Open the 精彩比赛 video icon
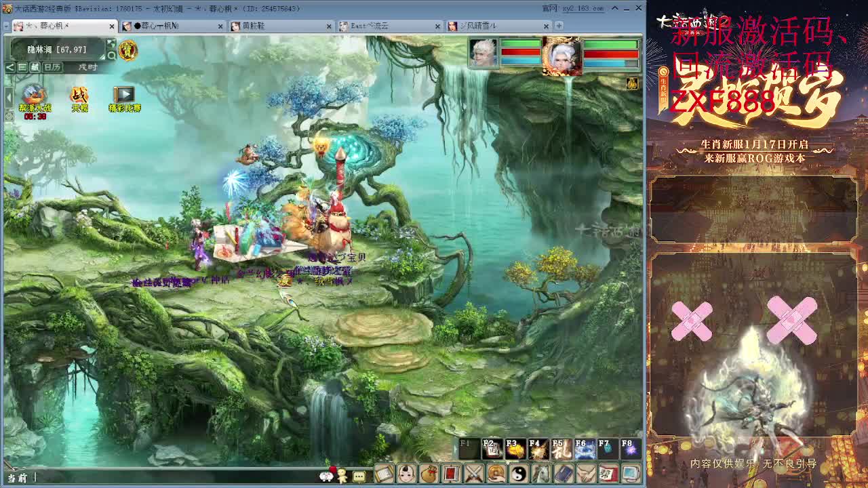Screen dimensions: 868x488 [124, 100]
